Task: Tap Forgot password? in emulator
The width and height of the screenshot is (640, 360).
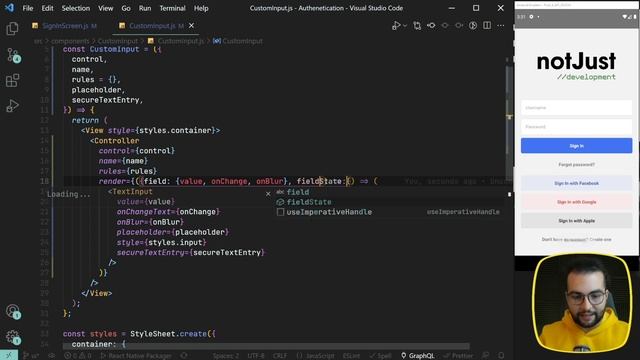Action: coord(576,164)
